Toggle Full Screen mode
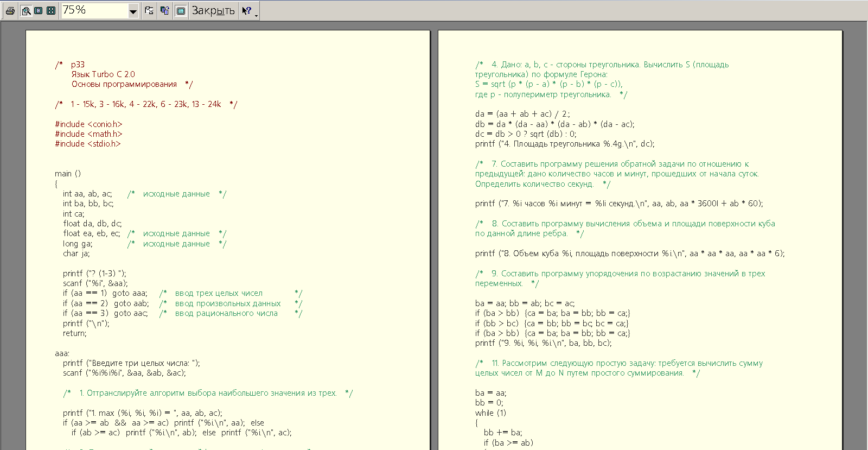868x450 pixels. (x=181, y=10)
